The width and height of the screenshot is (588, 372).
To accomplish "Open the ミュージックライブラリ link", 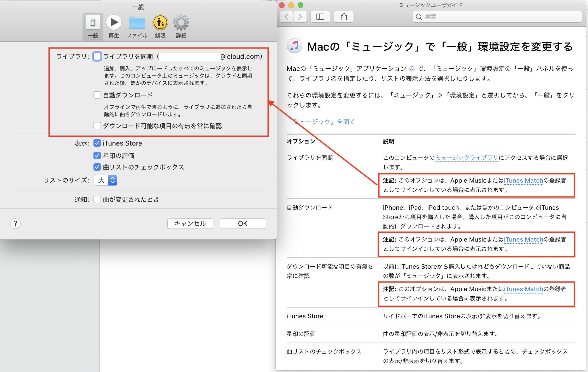I will (467, 158).
